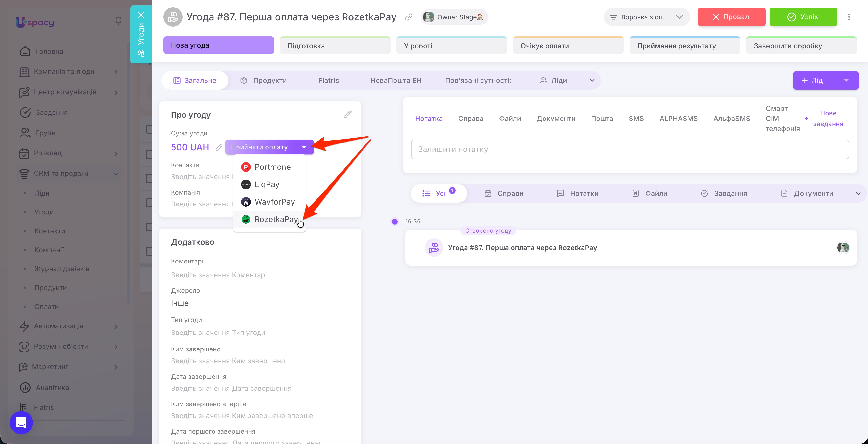Image resolution: width=868 pixels, height=444 pixels.
Task: Filter timeline by Файли
Action: (x=650, y=193)
